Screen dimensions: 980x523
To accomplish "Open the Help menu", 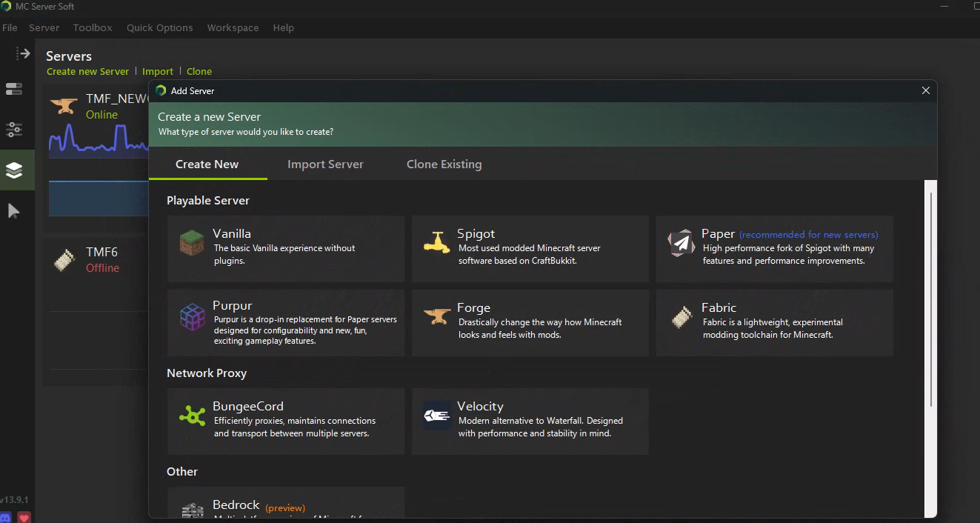I will pyautogui.click(x=283, y=27).
